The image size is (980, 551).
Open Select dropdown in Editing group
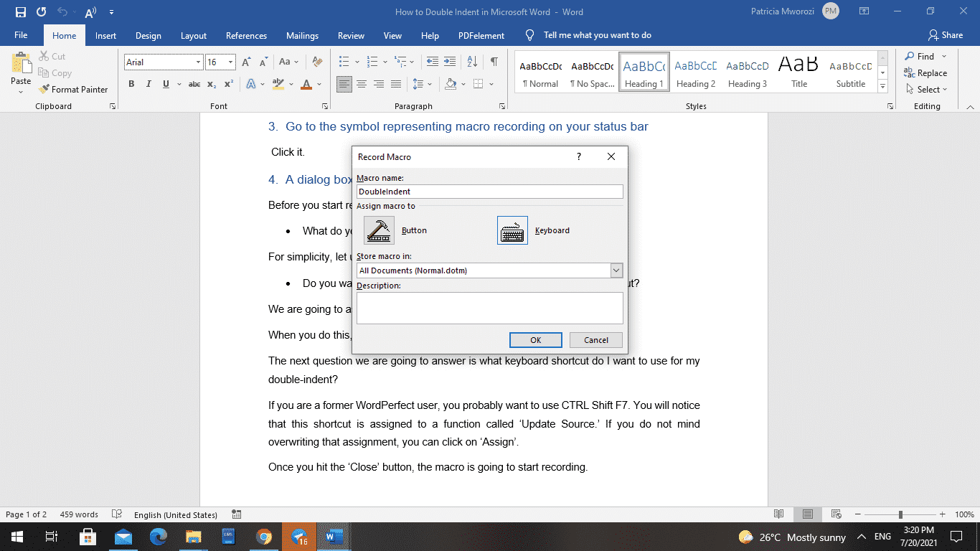(927, 90)
